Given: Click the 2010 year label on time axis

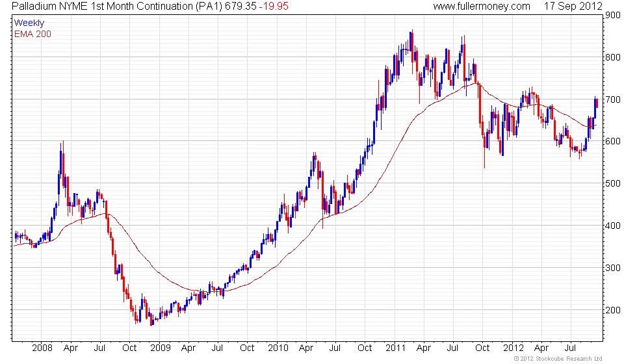Looking at the screenshot, I should click(x=278, y=348).
